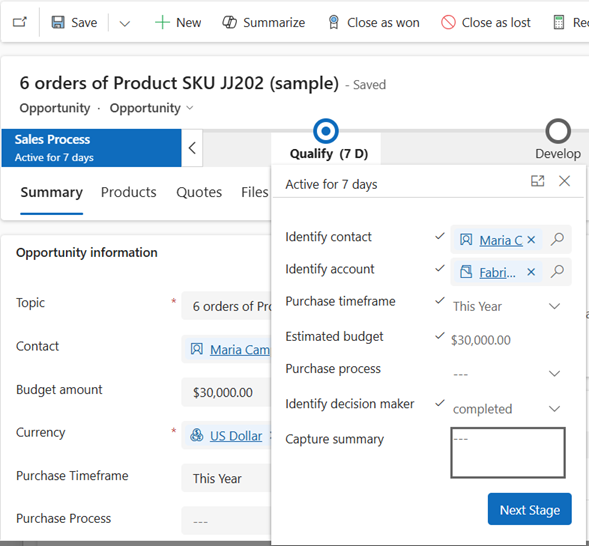Select the active Qualify stage circle
Screen dimensions: 589x546
(326, 131)
